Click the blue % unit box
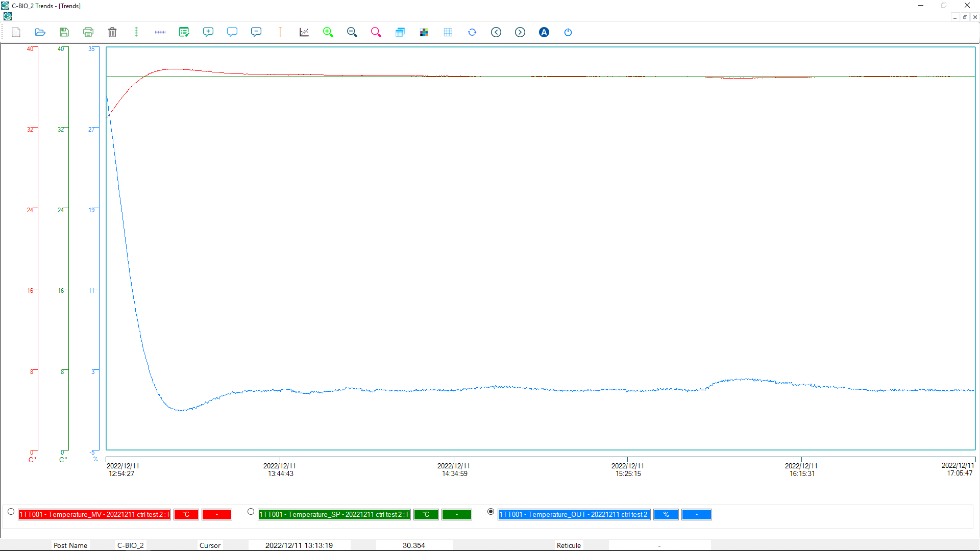This screenshot has width=980, height=551. 666,514
